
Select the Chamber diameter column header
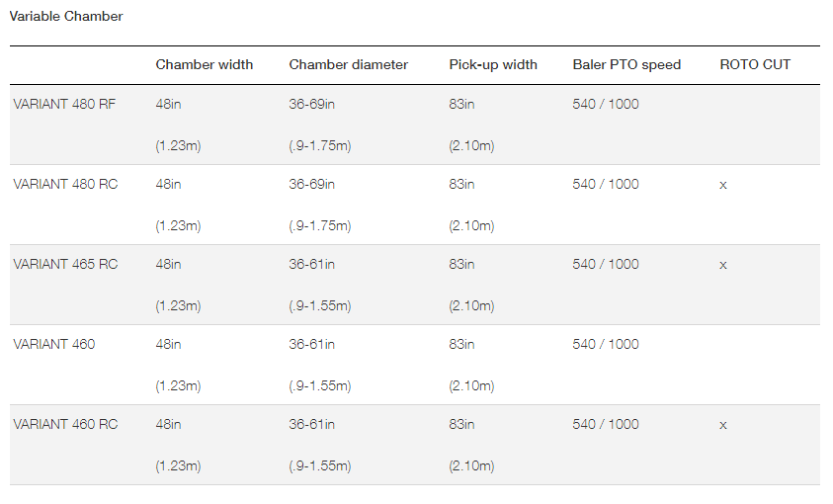tap(348, 65)
